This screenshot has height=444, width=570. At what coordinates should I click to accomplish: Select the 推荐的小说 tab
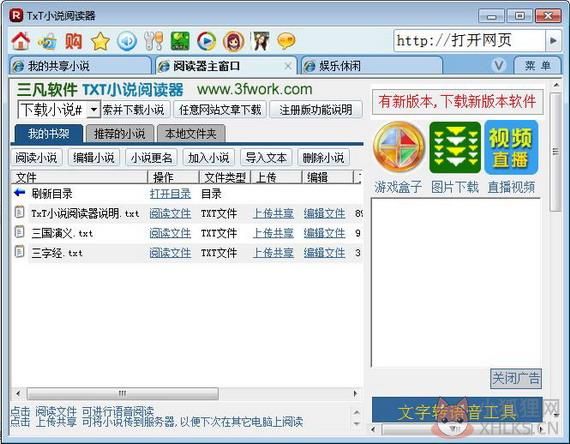tap(120, 134)
